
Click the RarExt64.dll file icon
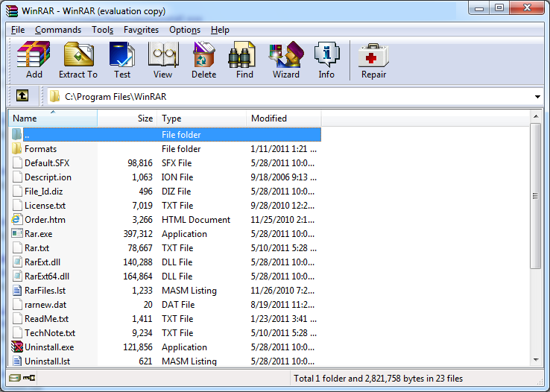pyautogui.click(x=17, y=276)
